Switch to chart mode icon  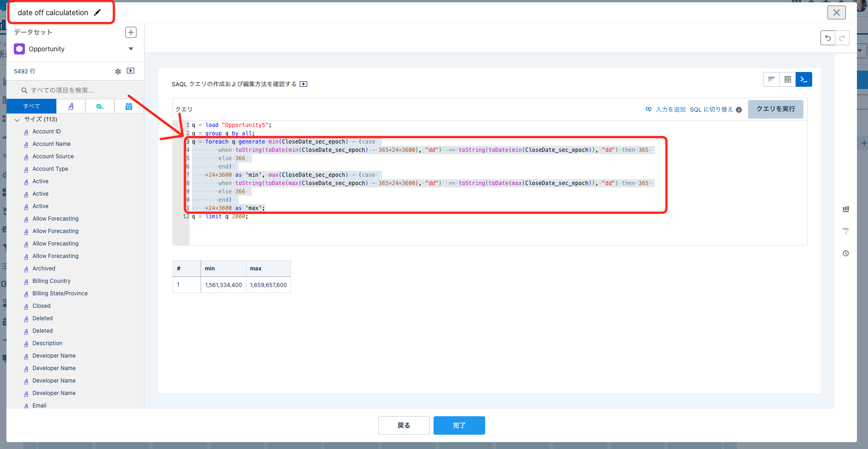(771, 79)
